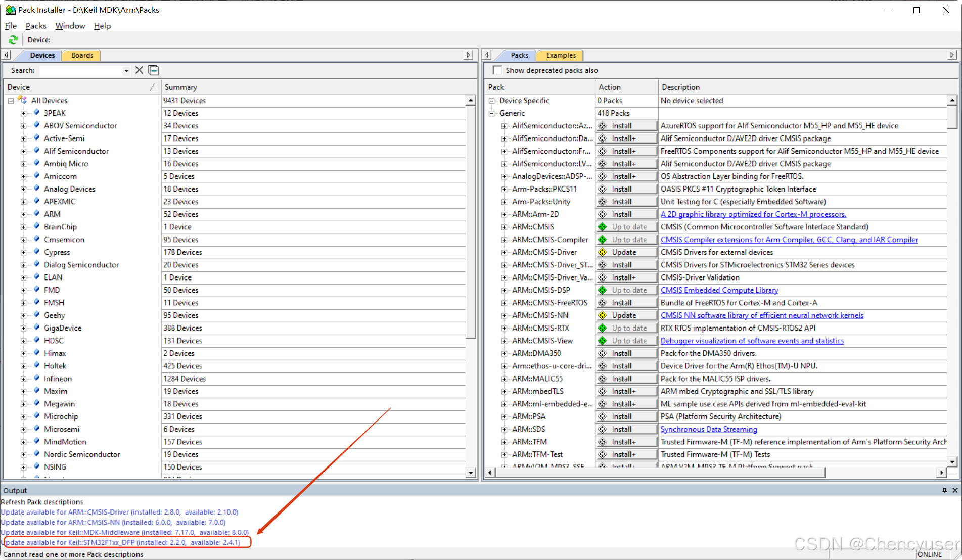Click the install icon for ARM::PSA
The width and height of the screenshot is (962, 560).
tap(602, 416)
